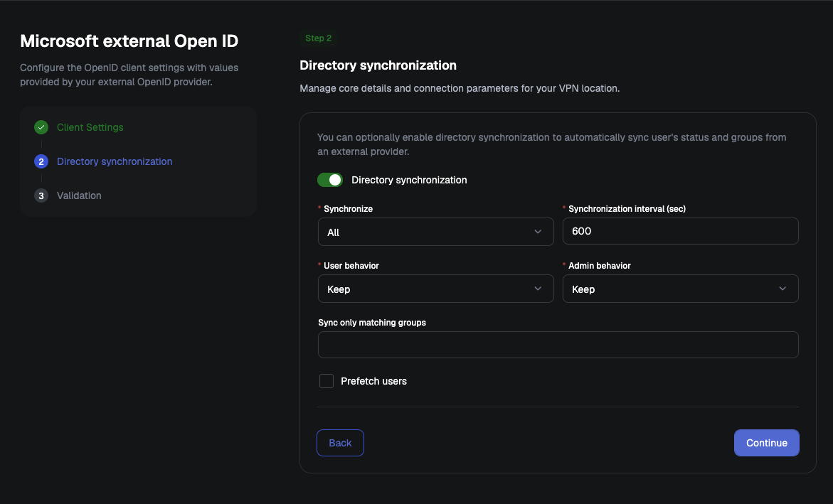Click the Step 2 badge label
Image resolution: width=833 pixels, height=504 pixels.
(x=318, y=38)
